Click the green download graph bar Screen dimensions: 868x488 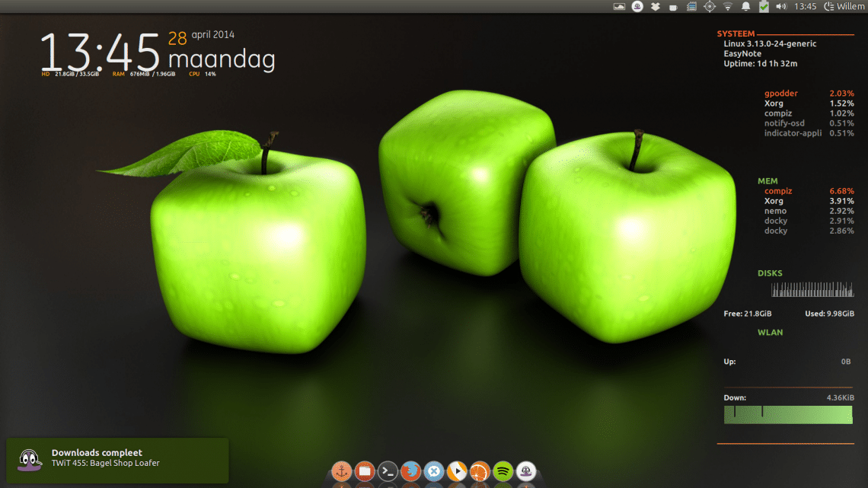(788, 415)
